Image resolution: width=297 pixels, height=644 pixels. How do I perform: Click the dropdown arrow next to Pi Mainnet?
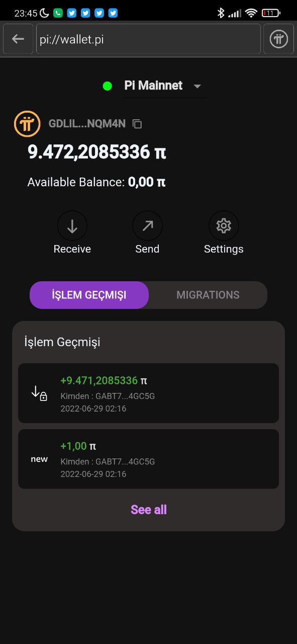coord(197,87)
